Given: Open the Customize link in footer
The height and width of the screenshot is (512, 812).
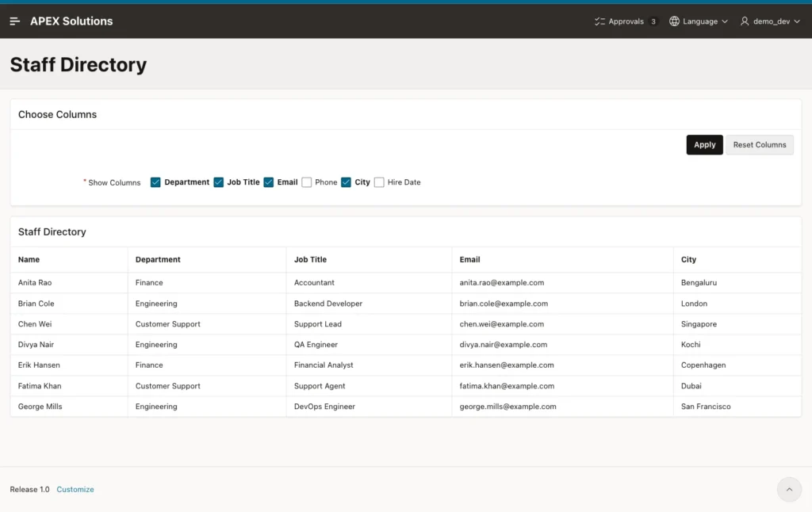Looking at the screenshot, I should (75, 489).
